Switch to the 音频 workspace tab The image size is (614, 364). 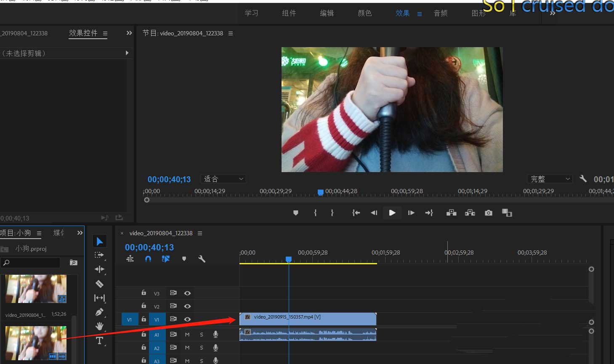(x=440, y=13)
